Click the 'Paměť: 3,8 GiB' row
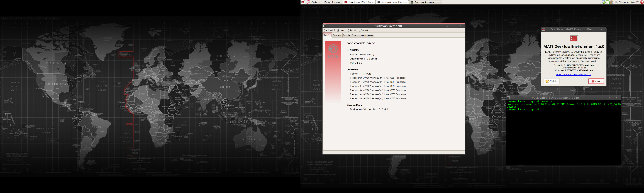The height and width of the screenshot is (193, 644). click(x=360, y=74)
